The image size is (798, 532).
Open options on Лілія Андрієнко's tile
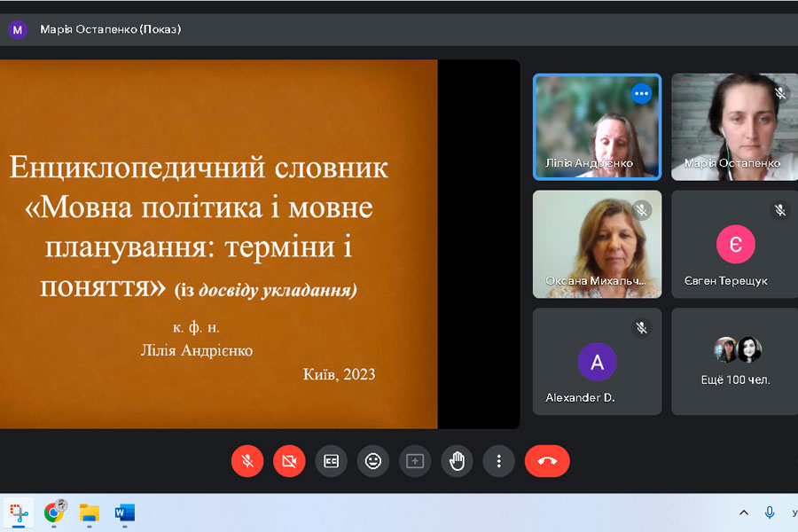pyautogui.click(x=641, y=93)
